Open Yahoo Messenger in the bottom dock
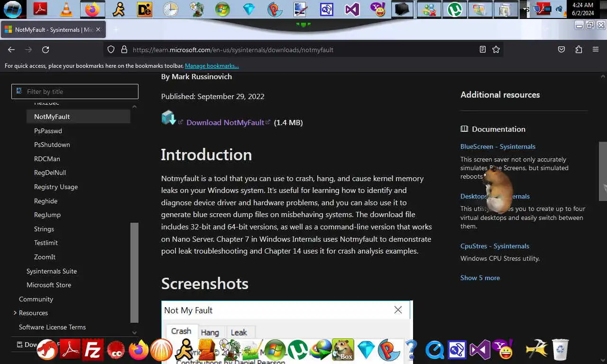Viewport: 607px width, 364px height. [503, 350]
